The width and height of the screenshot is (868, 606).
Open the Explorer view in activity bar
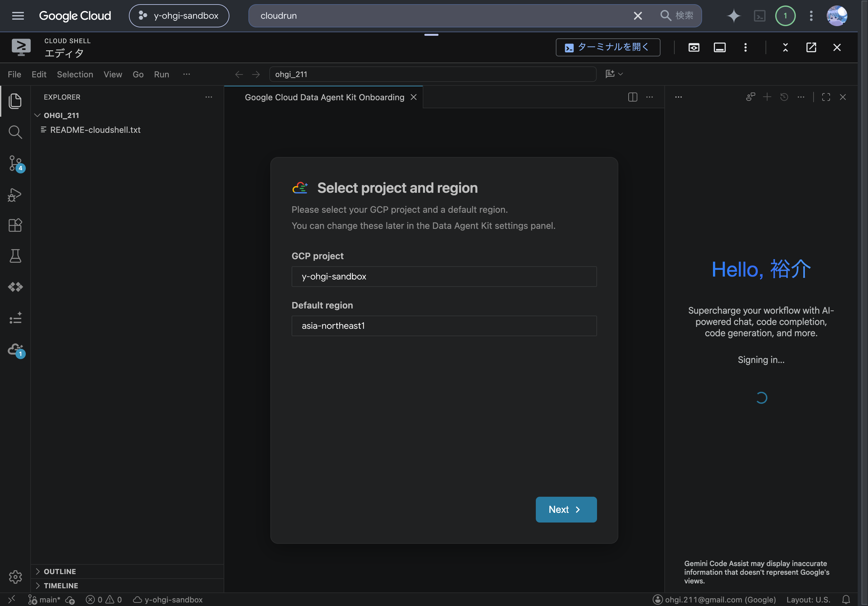[x=15, y=101]
